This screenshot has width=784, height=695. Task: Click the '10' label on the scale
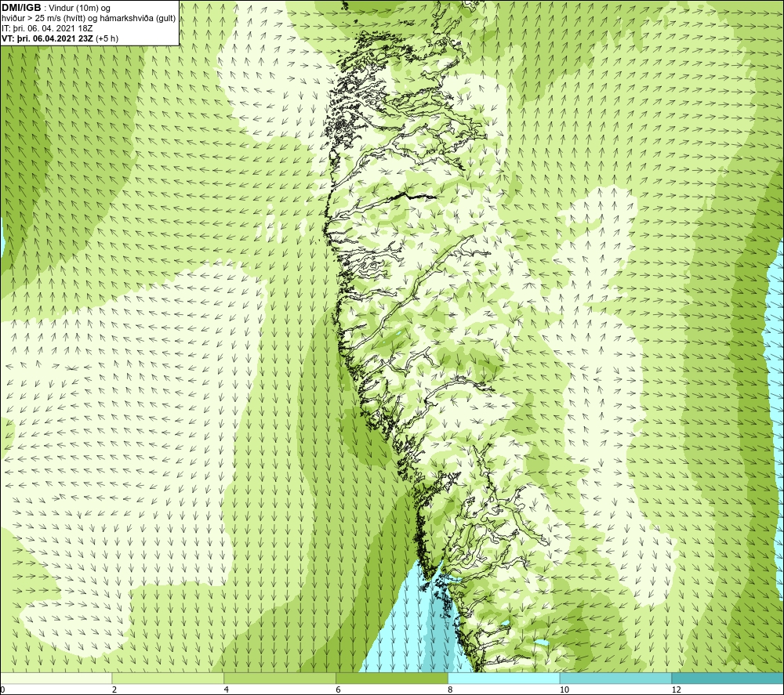pos(564,690)
